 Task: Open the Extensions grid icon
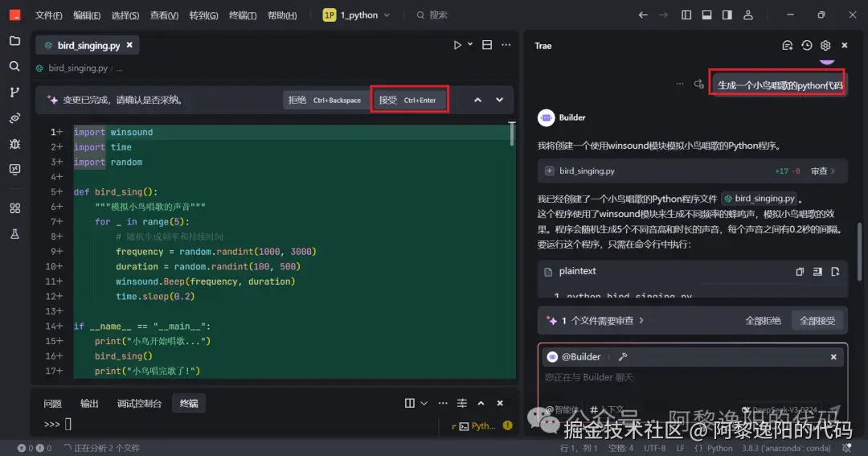pos(15,208)
